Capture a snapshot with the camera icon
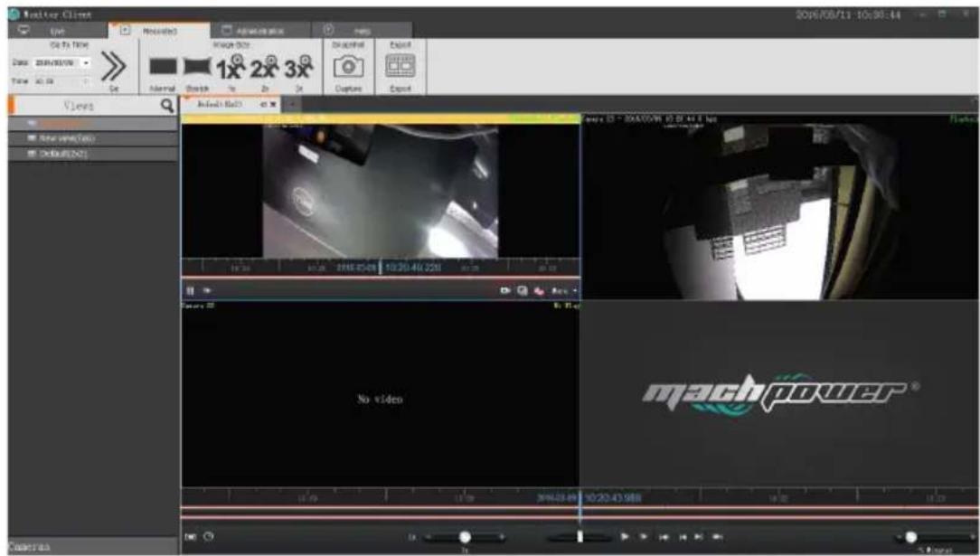This screenshot has width=980, height=556. point(348,66)
